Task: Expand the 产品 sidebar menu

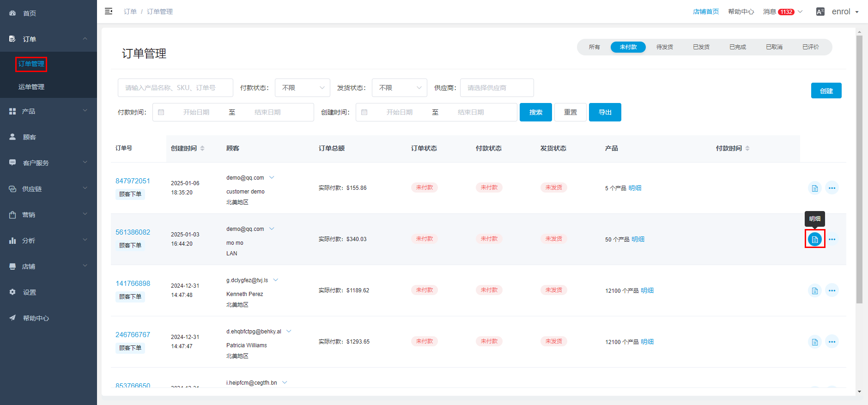Action: pos(85,111)
